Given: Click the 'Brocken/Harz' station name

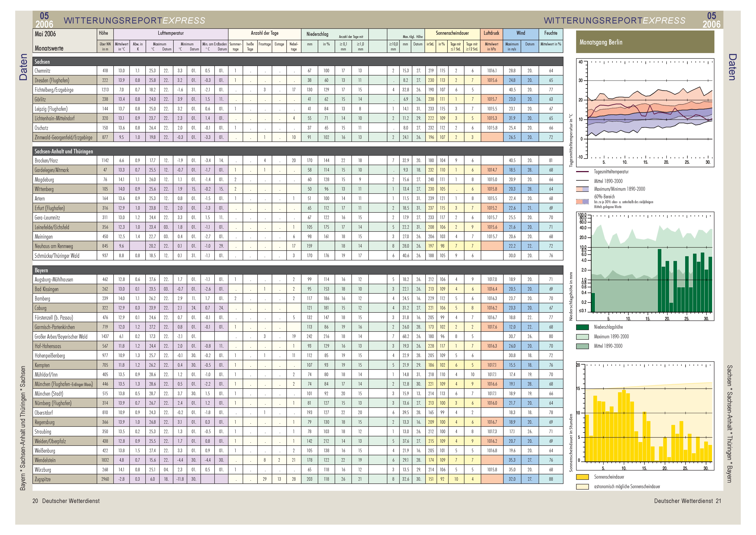Looking at the screenshot, I should coord(46,161).
